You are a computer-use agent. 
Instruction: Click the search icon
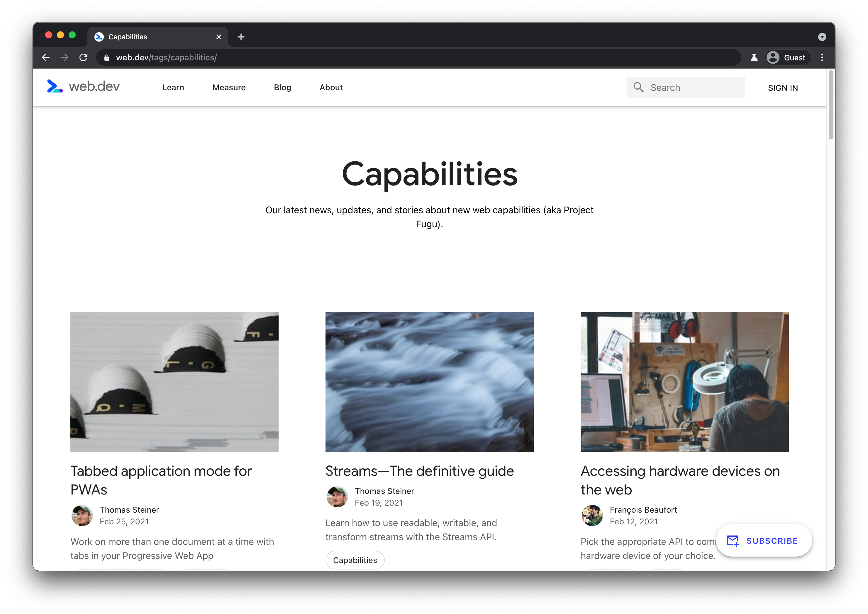pos(638,87)
